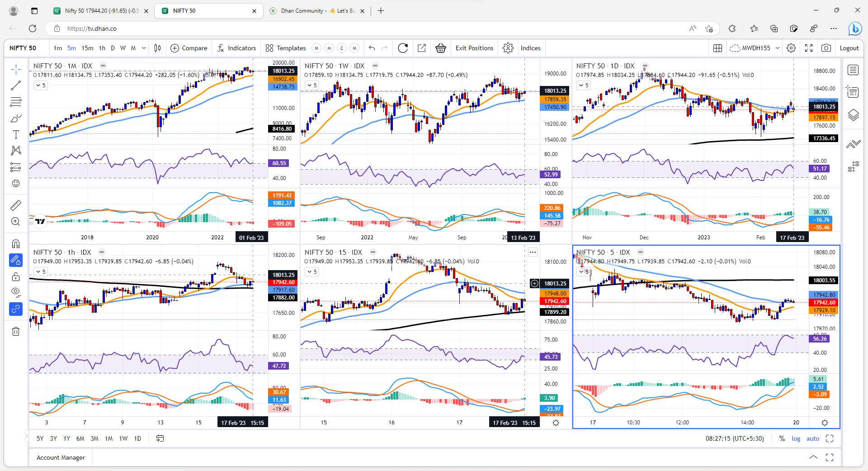
Task: Click the NIFTY 50 symbol search
Action: pyautogui.click(x=23, y=48)
